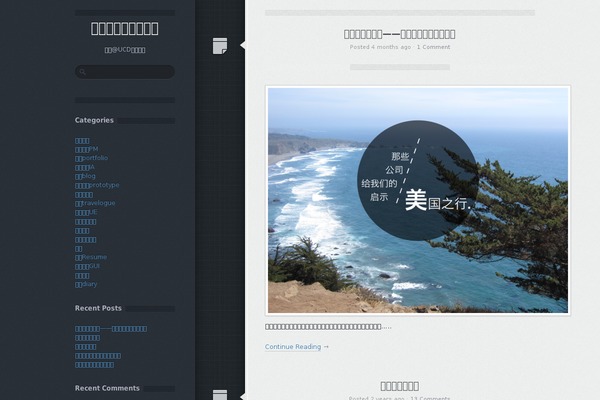
Task: Click the 'Recent Posts' sidebar heading
Action: pos(98,308)
